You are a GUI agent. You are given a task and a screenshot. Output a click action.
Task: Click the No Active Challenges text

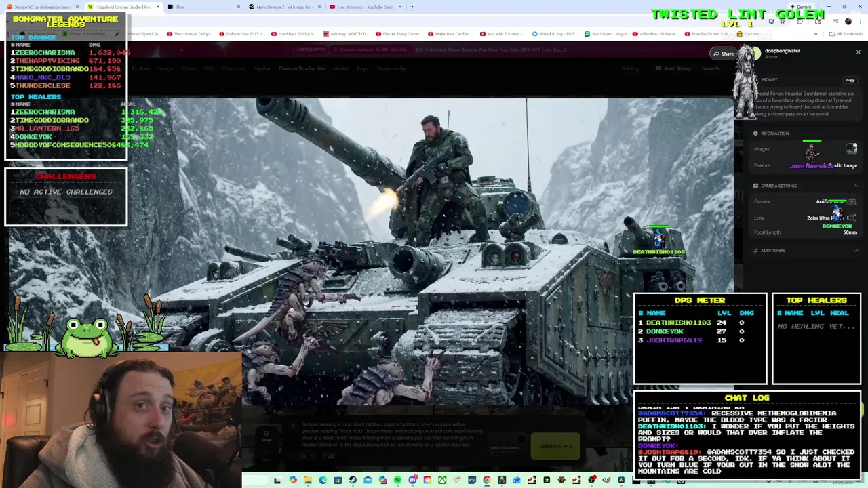pos(66,192)
